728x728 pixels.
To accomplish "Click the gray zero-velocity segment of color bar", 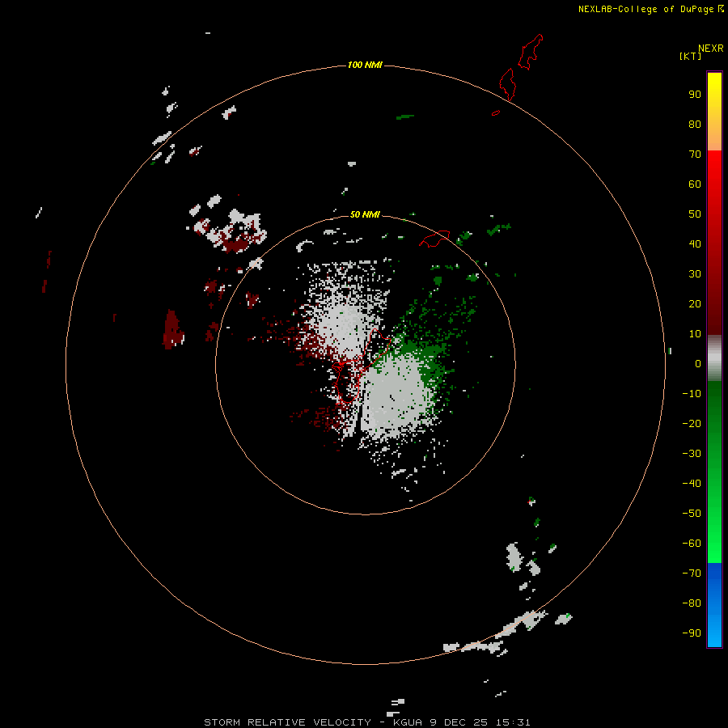I will 714,358.
